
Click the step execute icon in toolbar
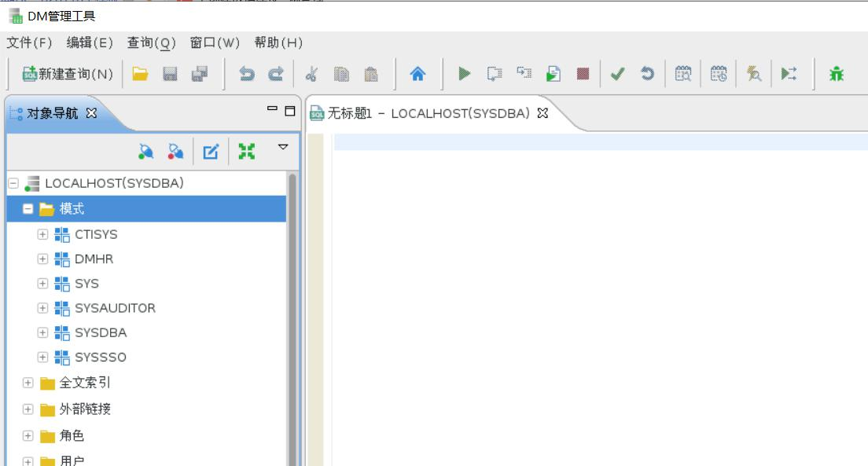(524, 72)
